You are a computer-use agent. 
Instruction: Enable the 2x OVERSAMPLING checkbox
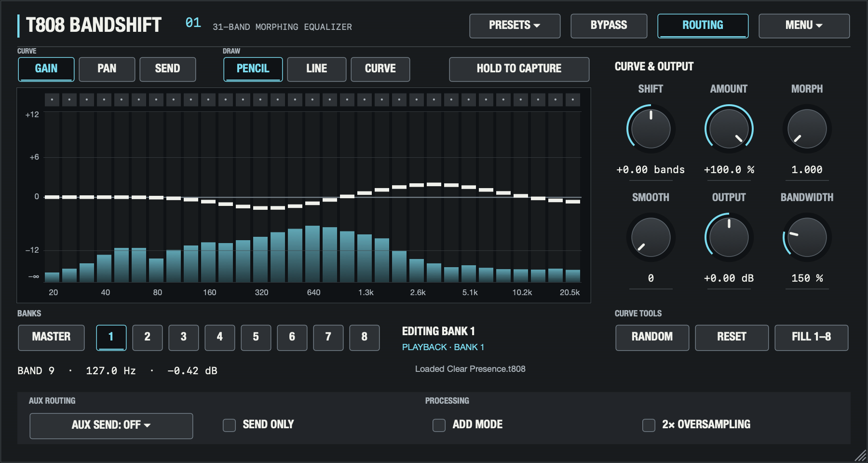[x=649, y=425]
